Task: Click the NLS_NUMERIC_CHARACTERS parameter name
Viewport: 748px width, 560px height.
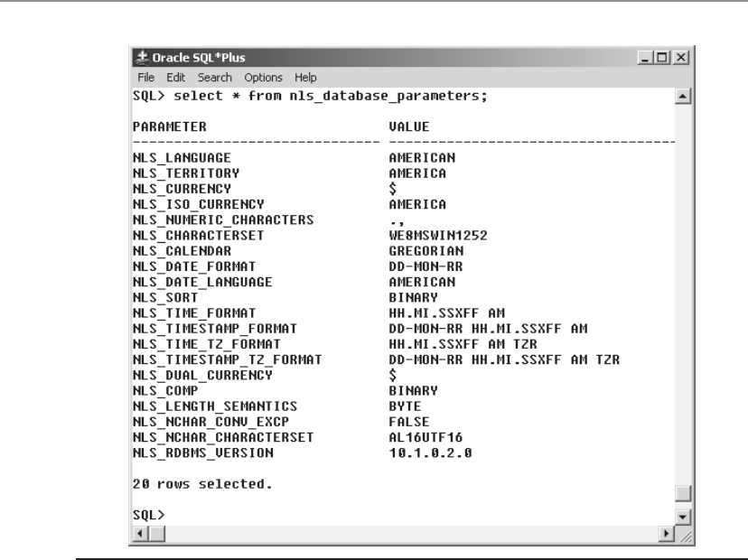Action: (x=223, y=219)
